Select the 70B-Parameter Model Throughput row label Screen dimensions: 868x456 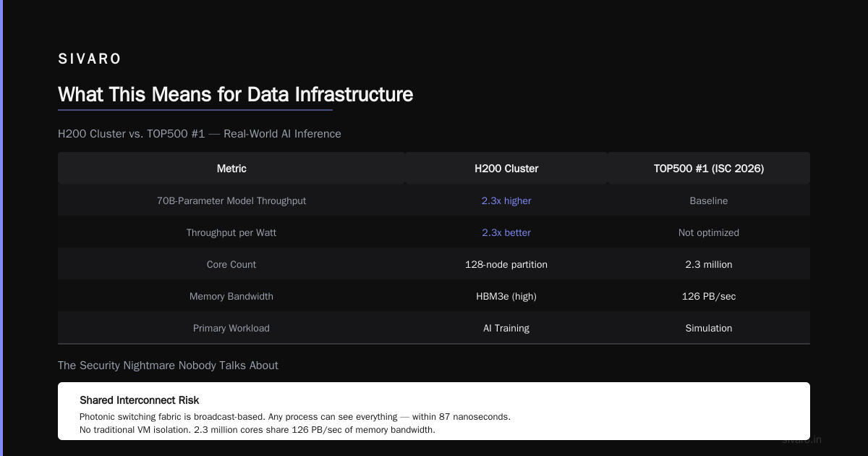click(231, 200)
